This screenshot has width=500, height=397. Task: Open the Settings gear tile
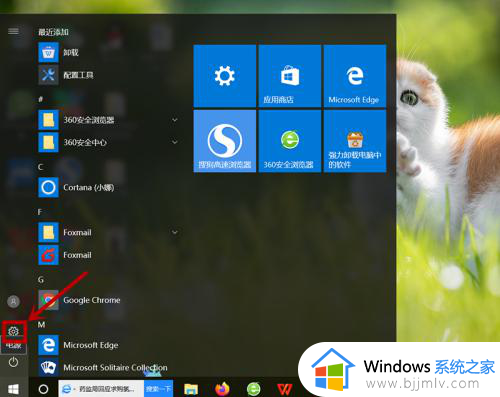click(225, 76)
